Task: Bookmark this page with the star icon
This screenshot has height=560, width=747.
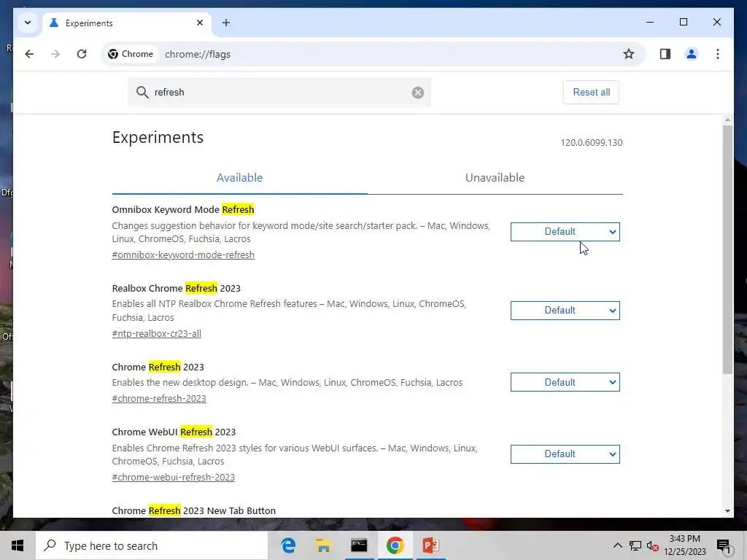Action: (x=628, y=54)
